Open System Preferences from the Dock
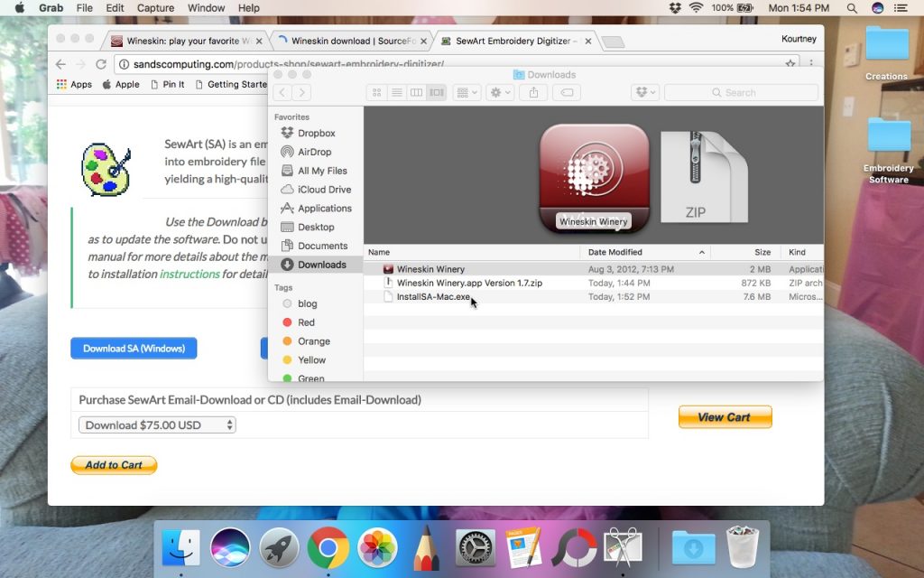The height and width of the screenshot is (578, 924). (476, 548)
